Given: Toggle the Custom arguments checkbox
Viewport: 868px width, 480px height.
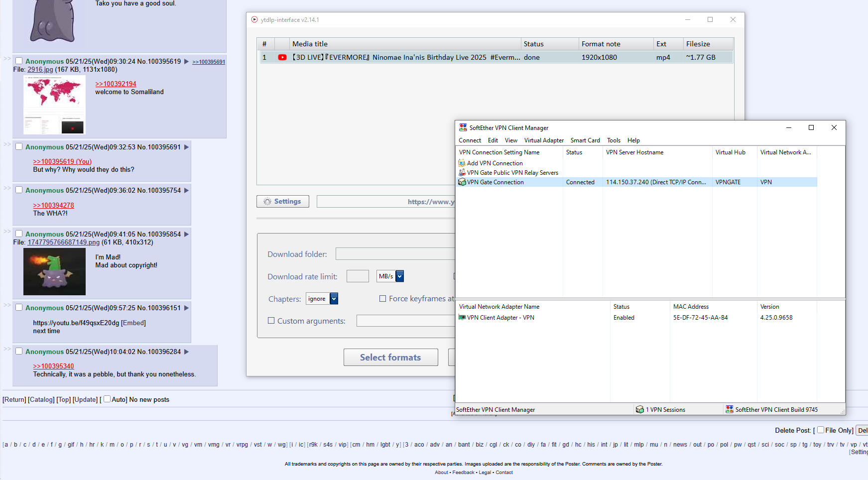Looking at the screenshot, I should pos(271,321).
